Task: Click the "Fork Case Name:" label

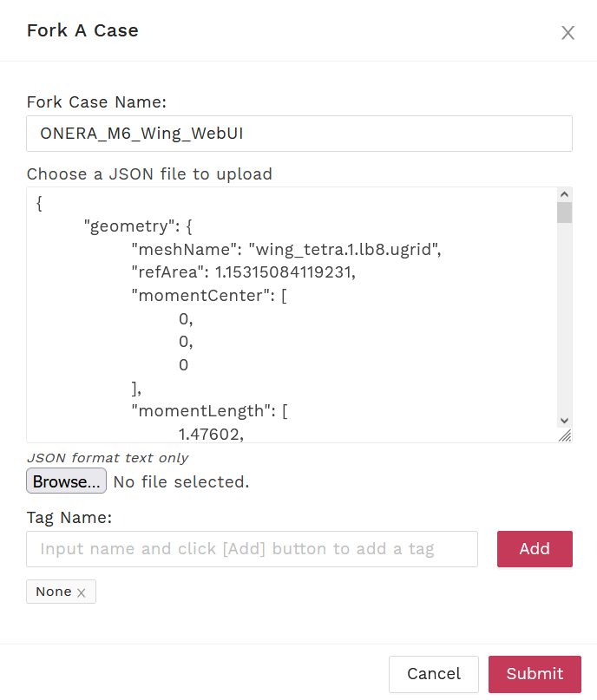Action: pos(96,102)
